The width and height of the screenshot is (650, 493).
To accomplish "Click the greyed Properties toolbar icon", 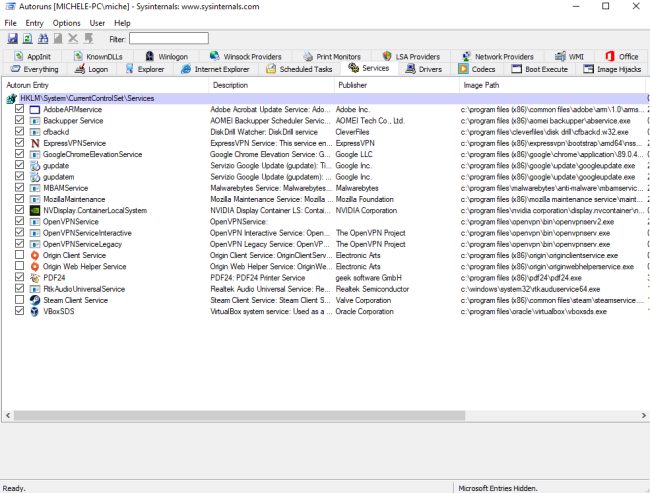I will [x=58, y=39].
